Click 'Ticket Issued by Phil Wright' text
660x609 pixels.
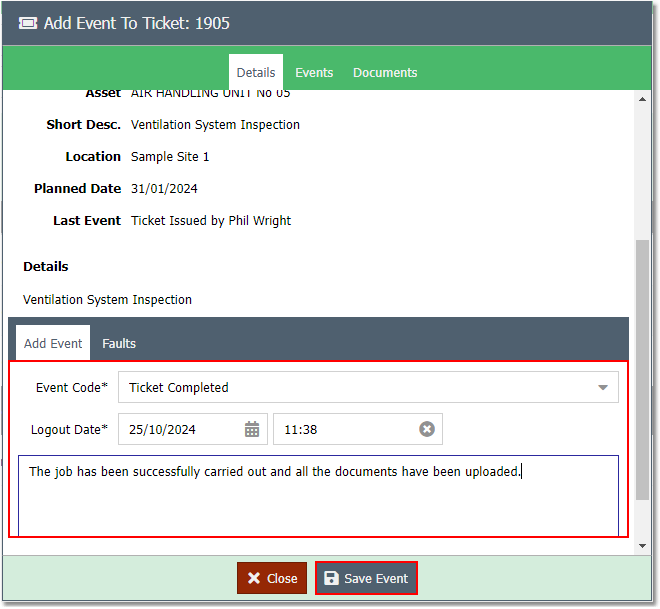(x=211, y=221)
